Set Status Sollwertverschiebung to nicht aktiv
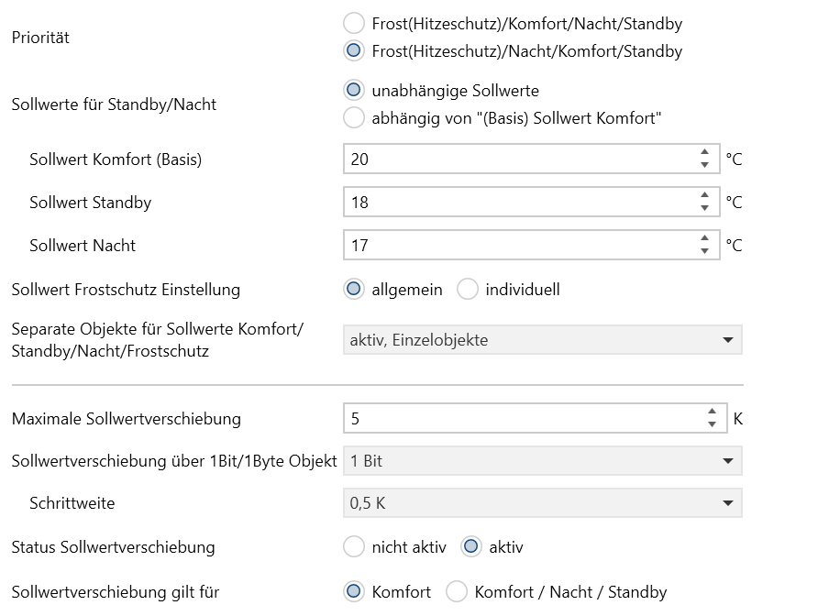840x616 pixels. [354, 547]
